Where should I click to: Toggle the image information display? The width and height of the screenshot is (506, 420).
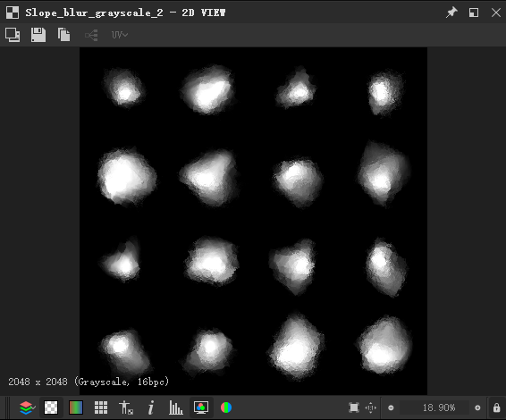(151, 407)
